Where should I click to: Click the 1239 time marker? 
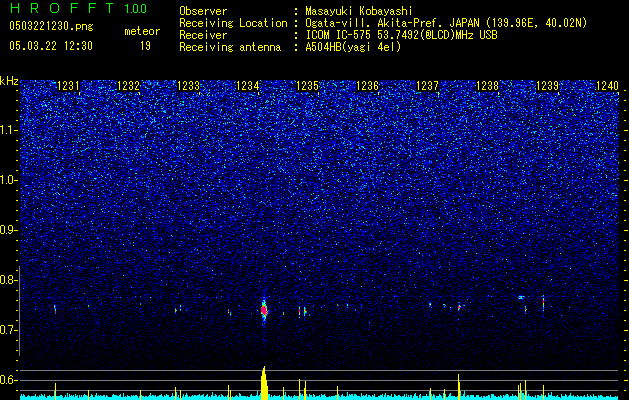click(x=547, y=86)
